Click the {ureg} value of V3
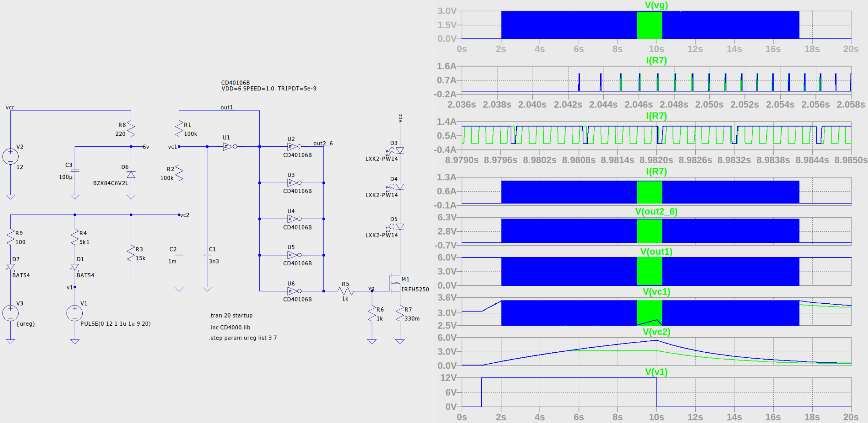Viewport: 868px width, 423px height. pos(26,323)
